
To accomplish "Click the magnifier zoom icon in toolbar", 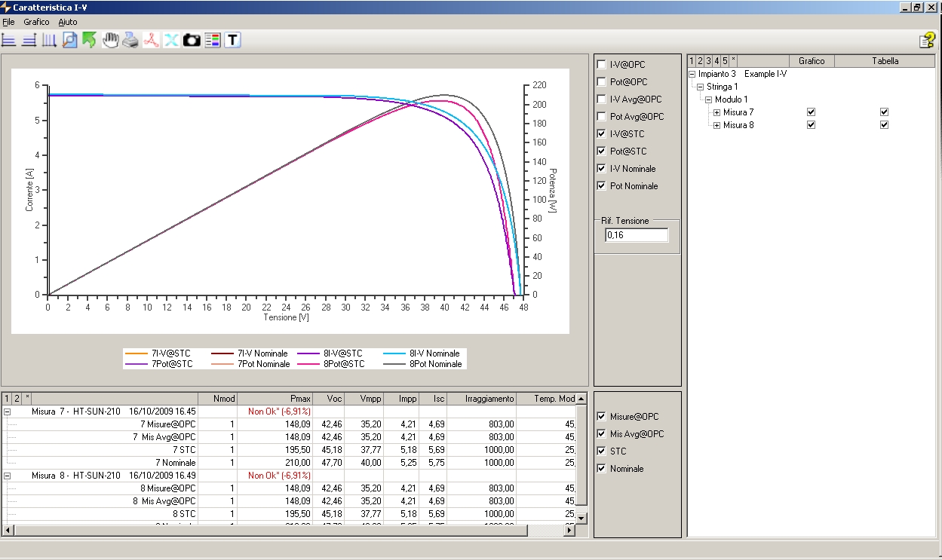I will pos(70,40).
